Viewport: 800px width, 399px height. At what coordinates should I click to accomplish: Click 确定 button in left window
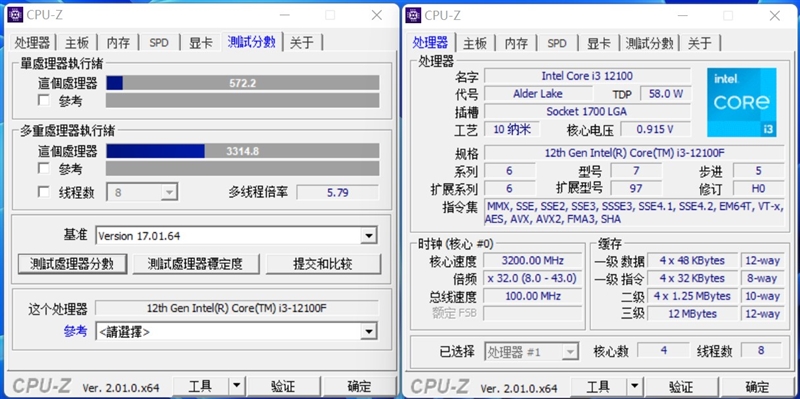tap(359, 387)
